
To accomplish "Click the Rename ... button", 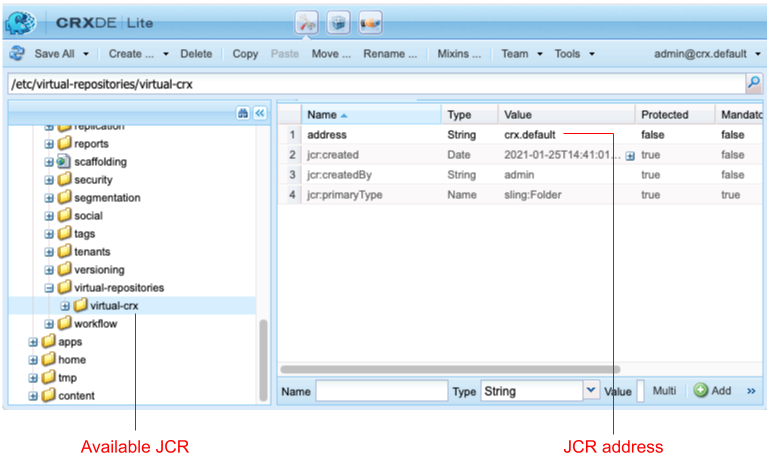I will pyautogui.click(x=390, y=54).
